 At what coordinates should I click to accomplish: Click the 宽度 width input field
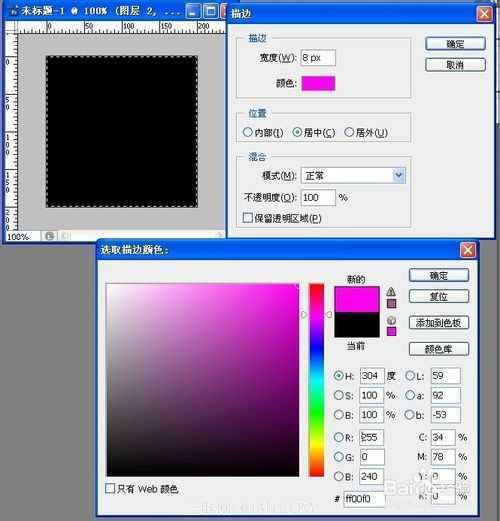click(x=318, y=58)
